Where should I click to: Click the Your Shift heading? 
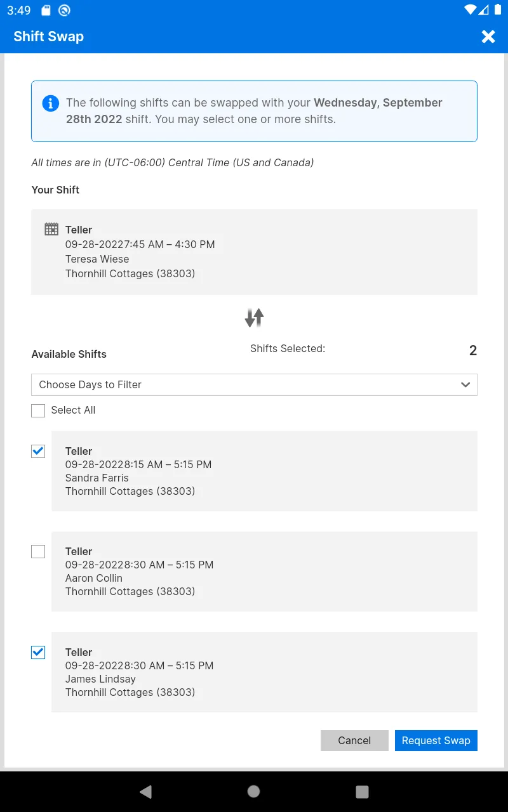55,190
